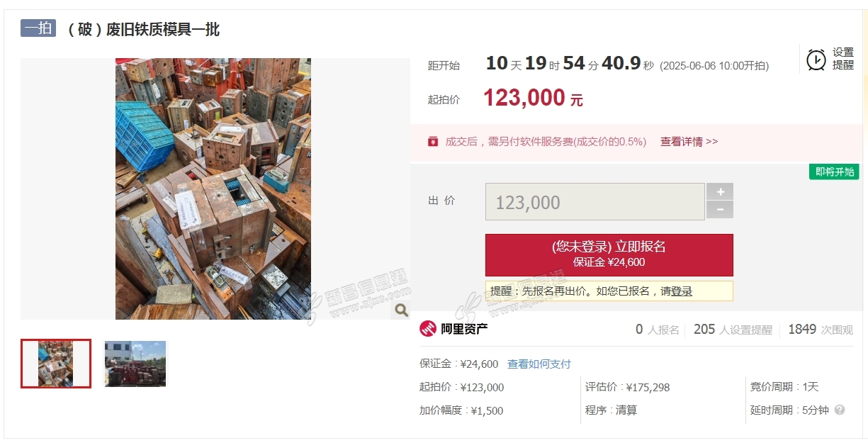Click the 登录 login link
The image size is (868, 443).
(682, 291)
